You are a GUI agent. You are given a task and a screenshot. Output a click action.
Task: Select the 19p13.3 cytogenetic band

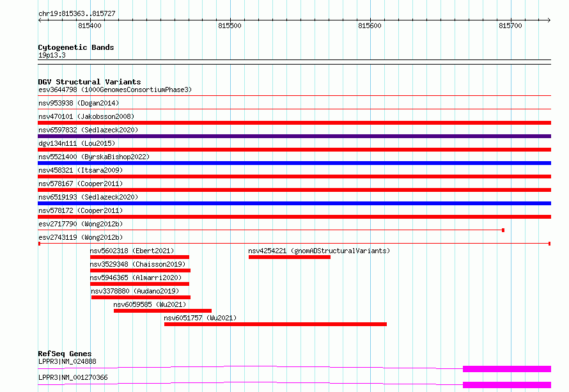click(294, 62)
